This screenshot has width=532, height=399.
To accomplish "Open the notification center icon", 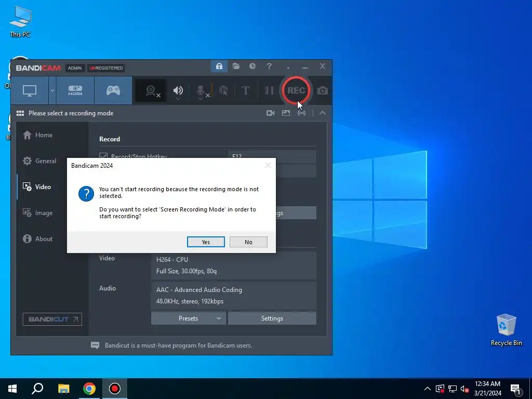I will point(515,389).
